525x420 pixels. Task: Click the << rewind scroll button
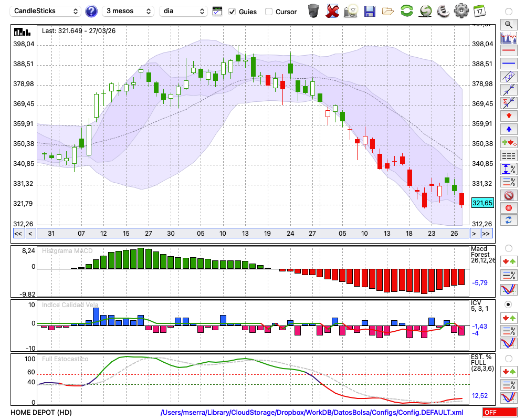click(18, 233)
